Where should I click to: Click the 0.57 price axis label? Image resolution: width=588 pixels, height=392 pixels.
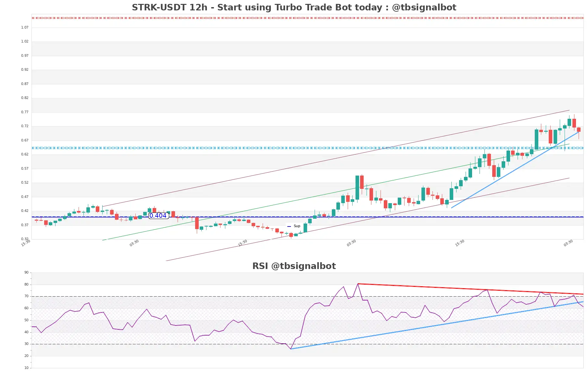25,169
